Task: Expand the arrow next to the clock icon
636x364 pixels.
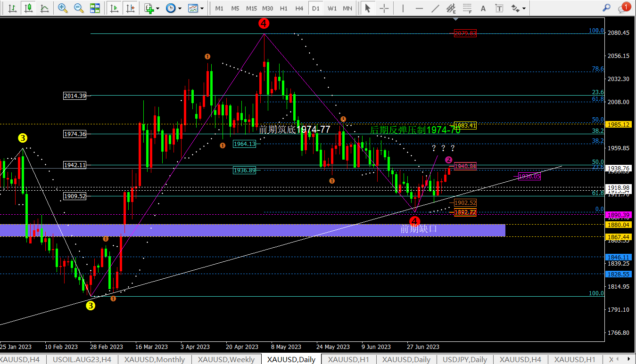Action: tap(180, 8)
